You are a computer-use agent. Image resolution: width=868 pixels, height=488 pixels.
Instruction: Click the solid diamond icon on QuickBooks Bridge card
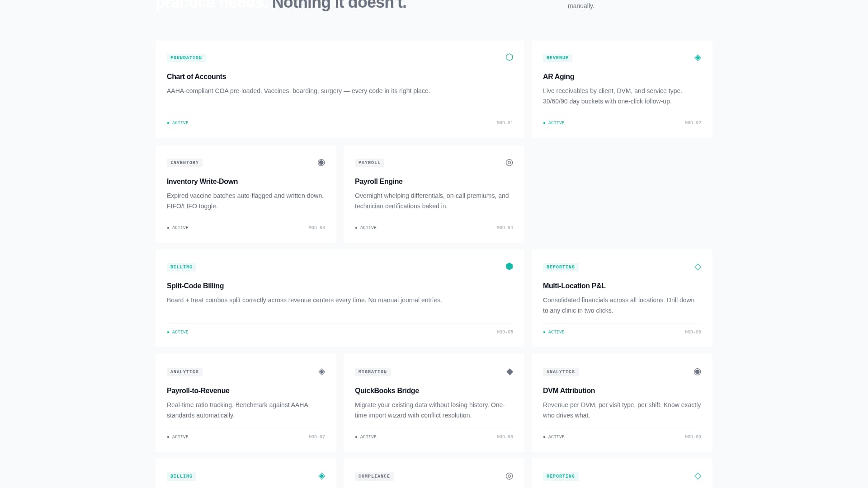pyautogui.click(x=509, y=372)
